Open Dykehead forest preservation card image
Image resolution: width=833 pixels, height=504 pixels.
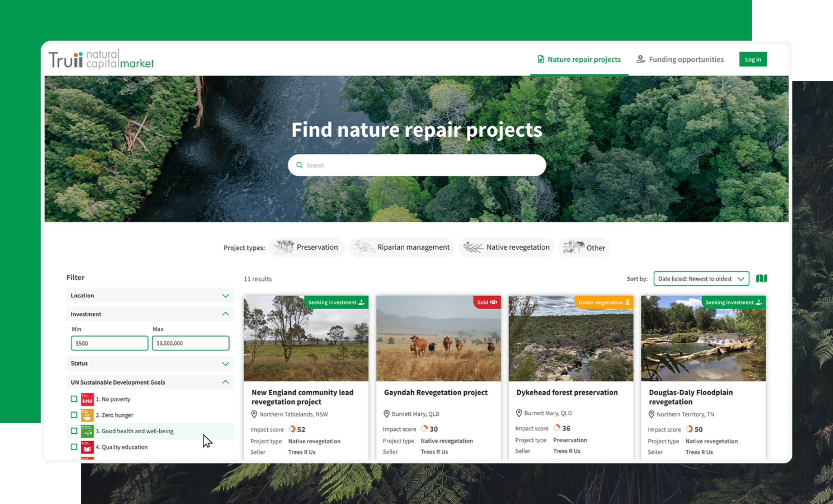(571, 338)
